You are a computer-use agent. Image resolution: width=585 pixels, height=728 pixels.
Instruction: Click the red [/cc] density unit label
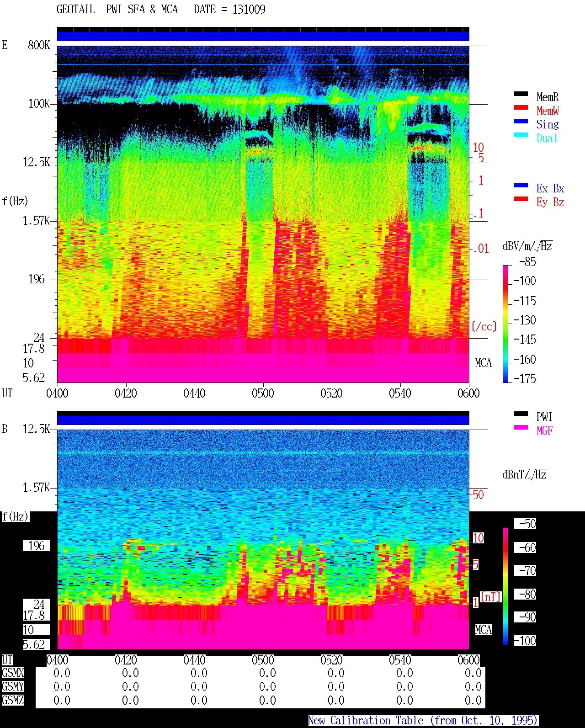click(x=484, y=326)
